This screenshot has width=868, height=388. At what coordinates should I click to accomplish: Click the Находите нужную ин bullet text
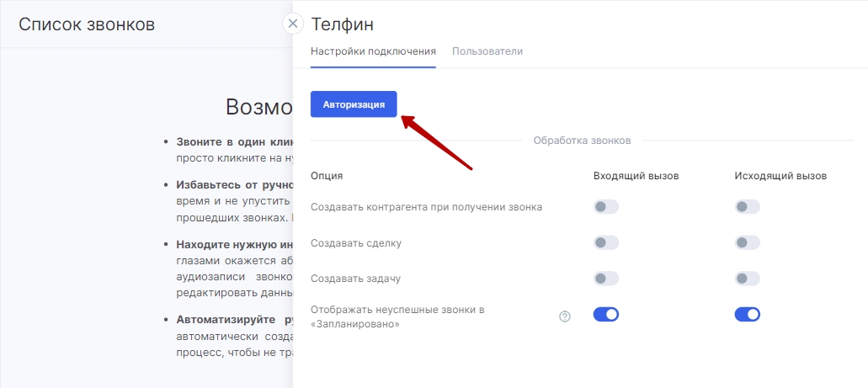(234, 245)
